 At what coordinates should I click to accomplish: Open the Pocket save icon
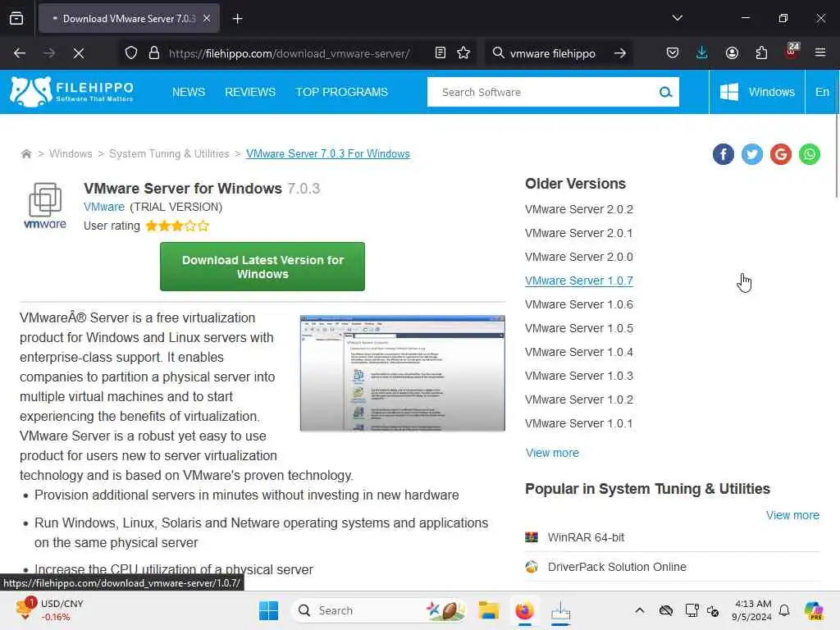(673, 53)
